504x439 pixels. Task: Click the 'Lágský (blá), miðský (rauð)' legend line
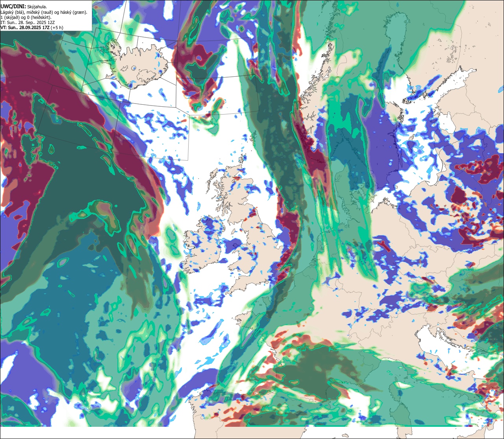click(x=44, y=12)
